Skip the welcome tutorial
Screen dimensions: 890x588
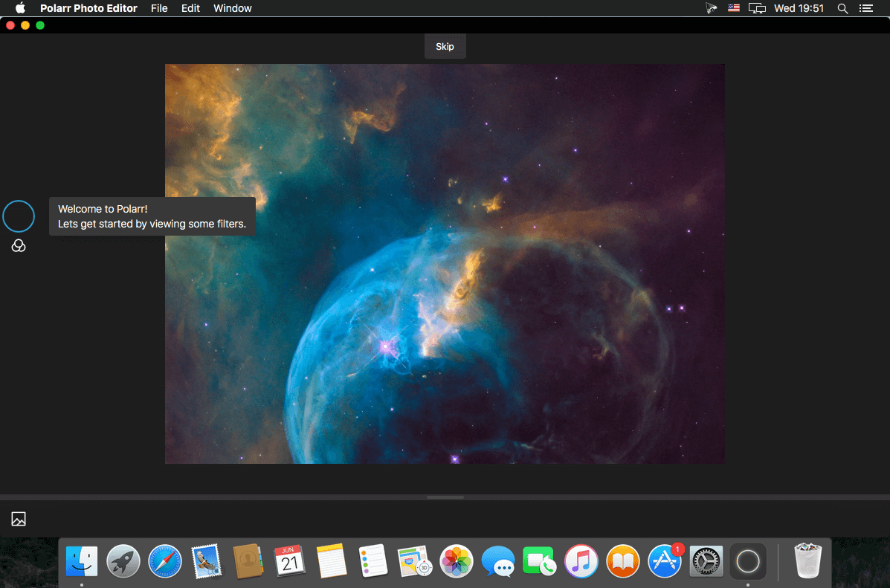[445, 46]
